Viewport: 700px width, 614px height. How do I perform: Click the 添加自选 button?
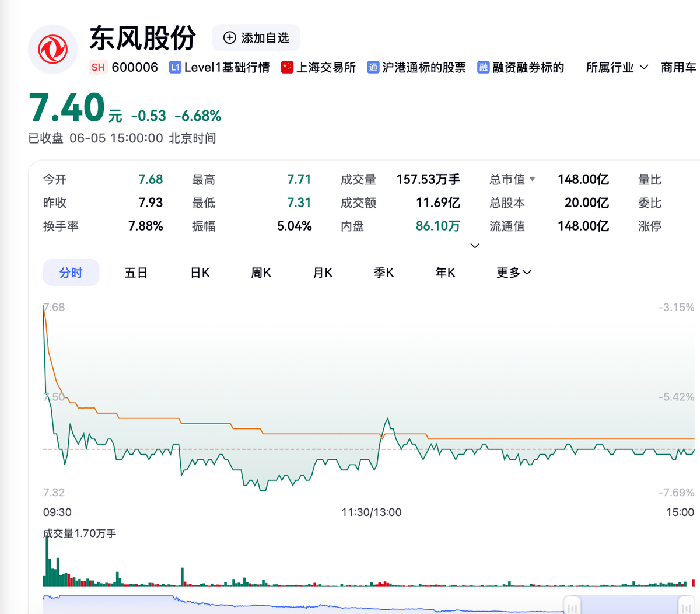coord(256,38)
